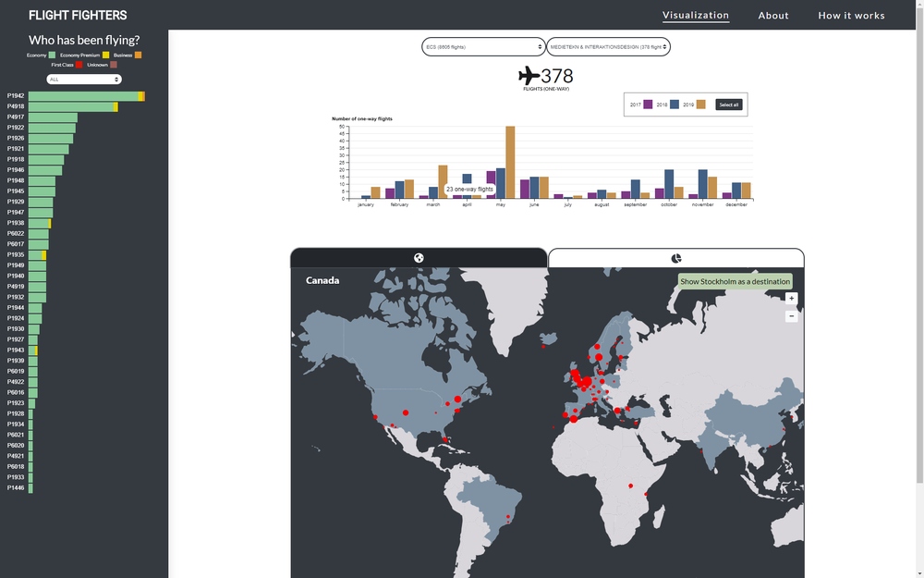The height and width of the screenshot is (578, 924).
Task: Click the Select all years button
Action: 729,105
